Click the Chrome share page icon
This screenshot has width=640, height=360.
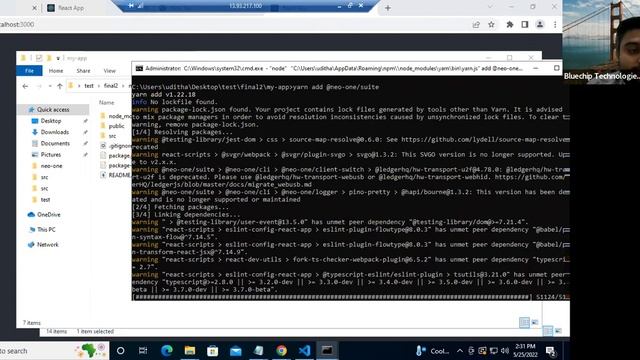click(x=476, y=25)
